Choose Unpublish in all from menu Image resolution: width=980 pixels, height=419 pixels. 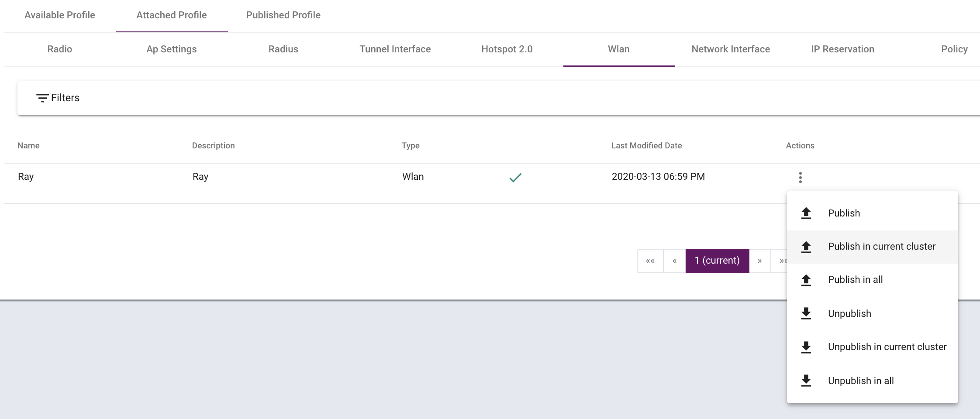tap(861, 381)
